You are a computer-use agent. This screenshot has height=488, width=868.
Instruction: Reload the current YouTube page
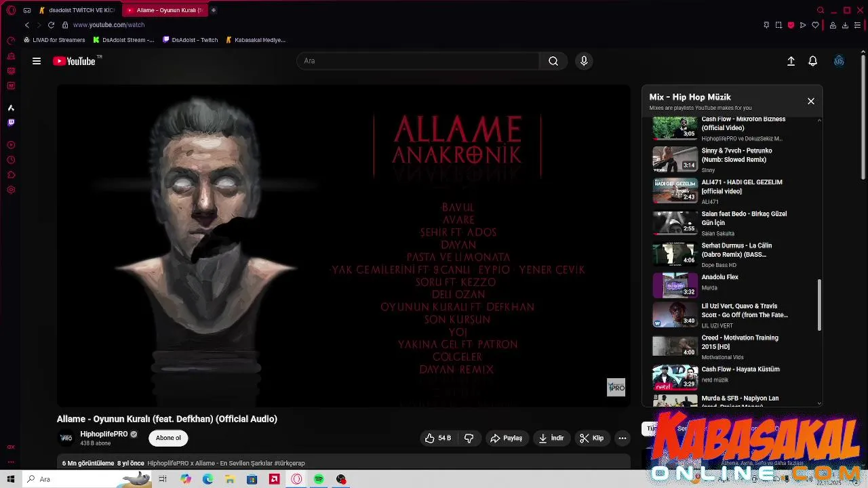pos(51,25)
